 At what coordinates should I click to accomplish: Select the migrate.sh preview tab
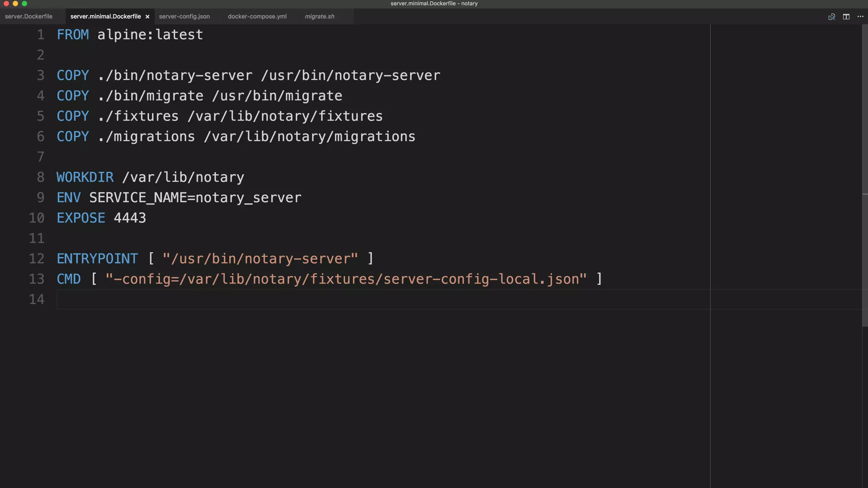coord(320,17)
